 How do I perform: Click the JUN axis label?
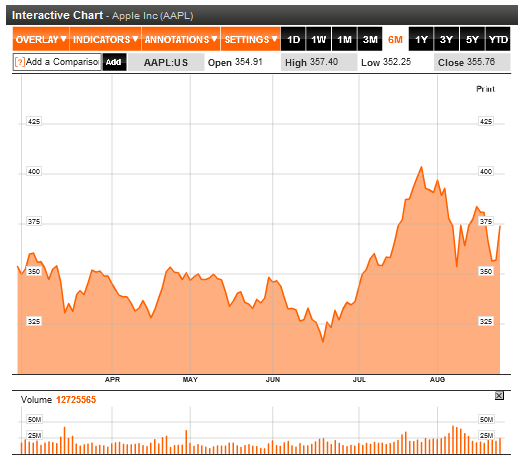click(273, 379)
